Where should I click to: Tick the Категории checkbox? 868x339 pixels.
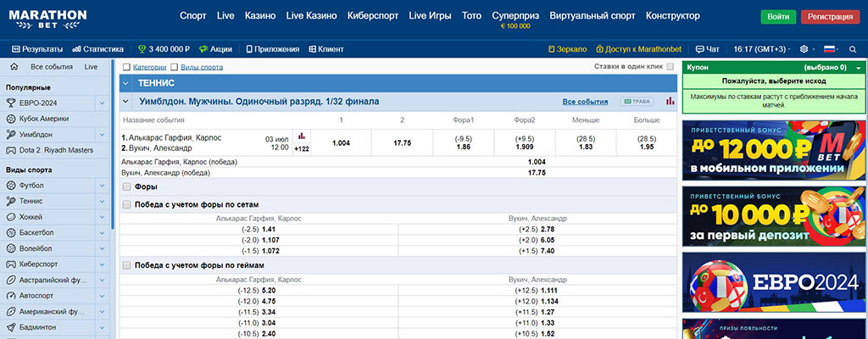126,67
